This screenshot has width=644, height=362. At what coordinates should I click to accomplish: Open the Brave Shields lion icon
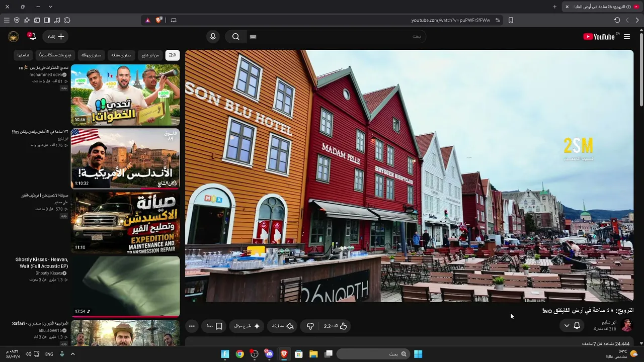(159, 20)
